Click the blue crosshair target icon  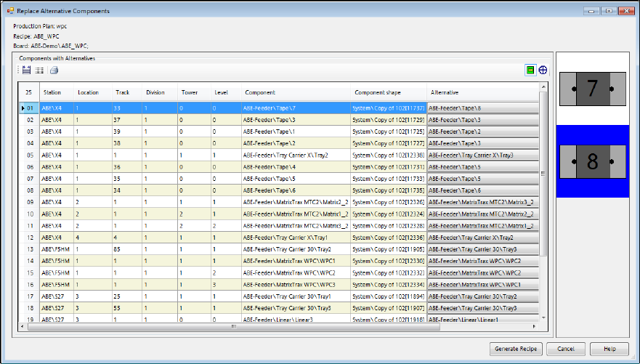click(x=543, y=70)
